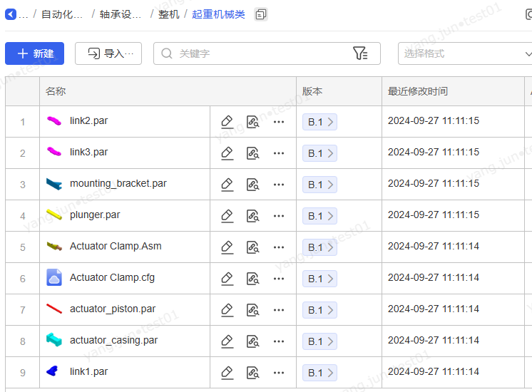
Task: Click the 新建 button
Action: click(35, 53)
